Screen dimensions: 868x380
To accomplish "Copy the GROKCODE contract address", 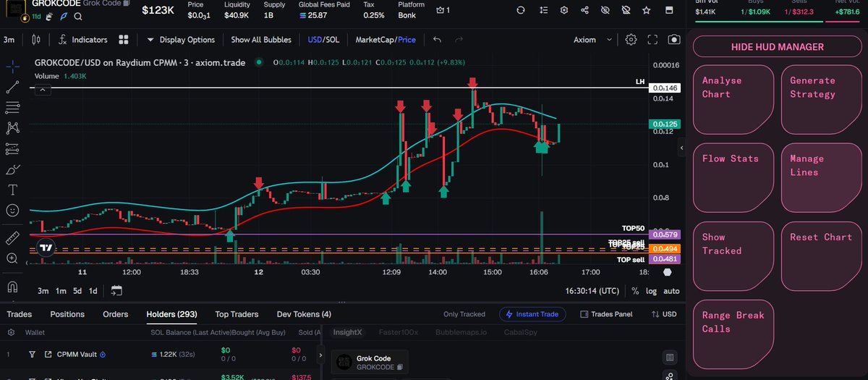I will [126, 4].
